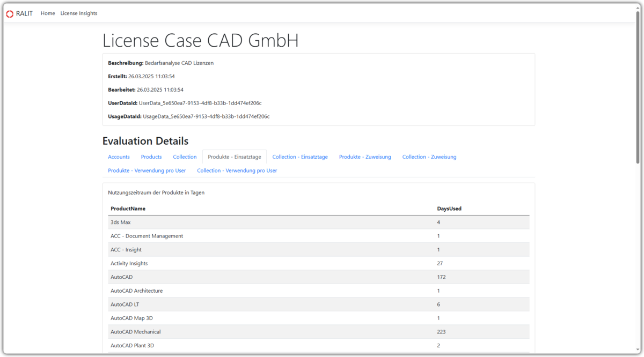Click the Bearbeitet date line

click(145, 90)
